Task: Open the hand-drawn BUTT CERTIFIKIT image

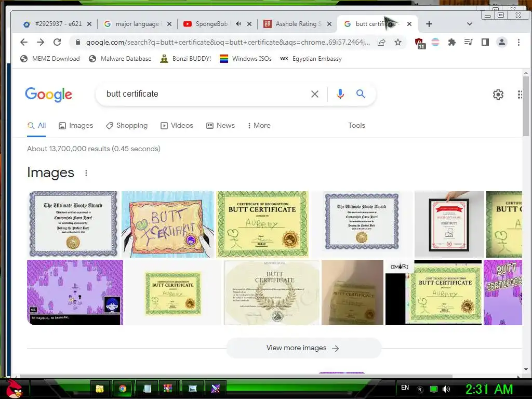Action: (168, 224)
